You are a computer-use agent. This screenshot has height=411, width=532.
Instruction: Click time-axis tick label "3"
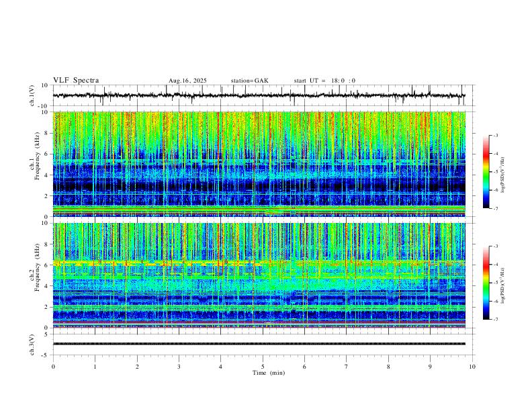(x=179, y=367)
